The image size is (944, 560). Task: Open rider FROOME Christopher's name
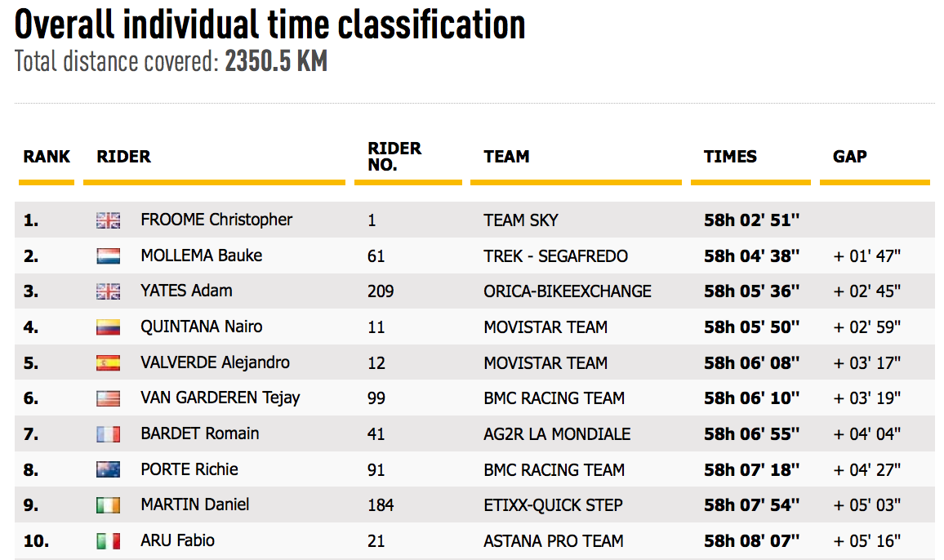click(x=216, y=220)
